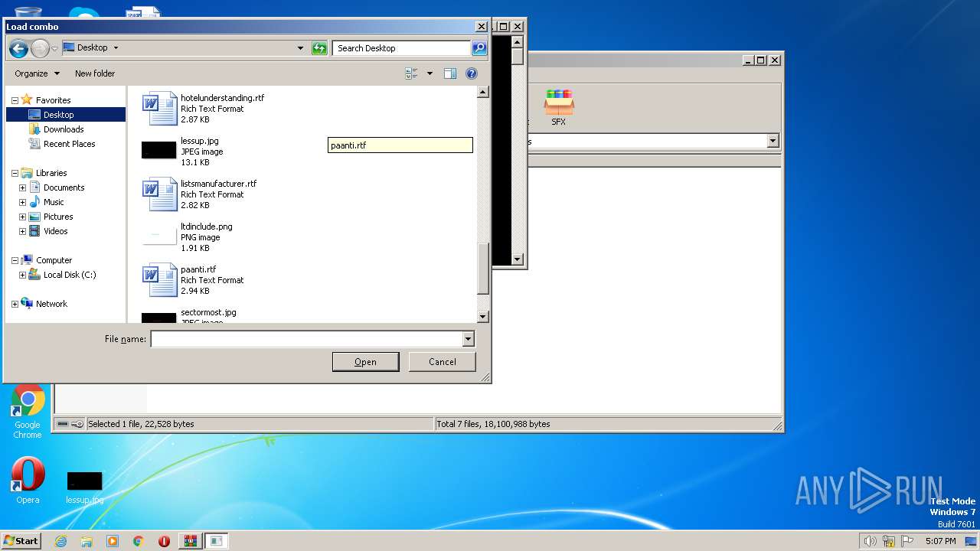Click the SFX icon in the rear window
The image size is (980, 551).
click(559, 108)
